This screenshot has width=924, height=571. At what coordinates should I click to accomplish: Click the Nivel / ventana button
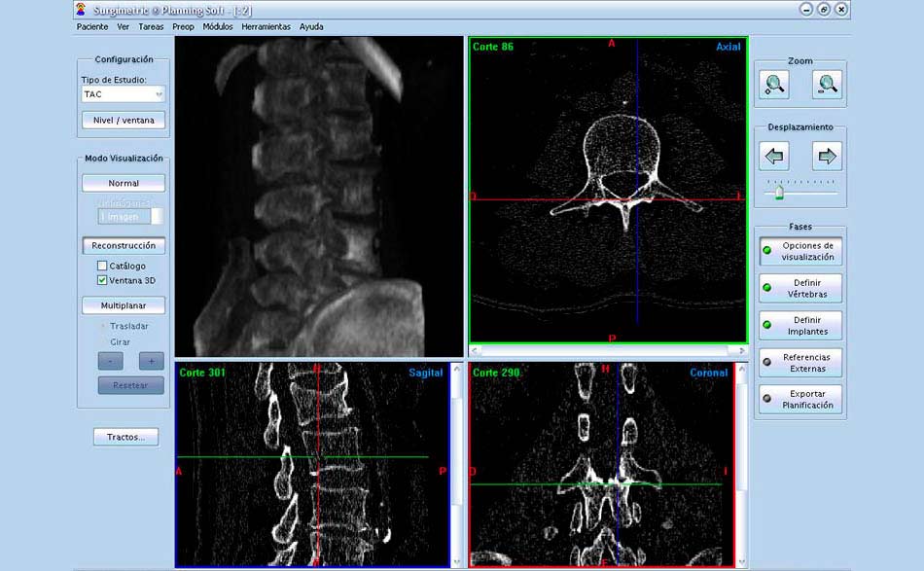124,121
